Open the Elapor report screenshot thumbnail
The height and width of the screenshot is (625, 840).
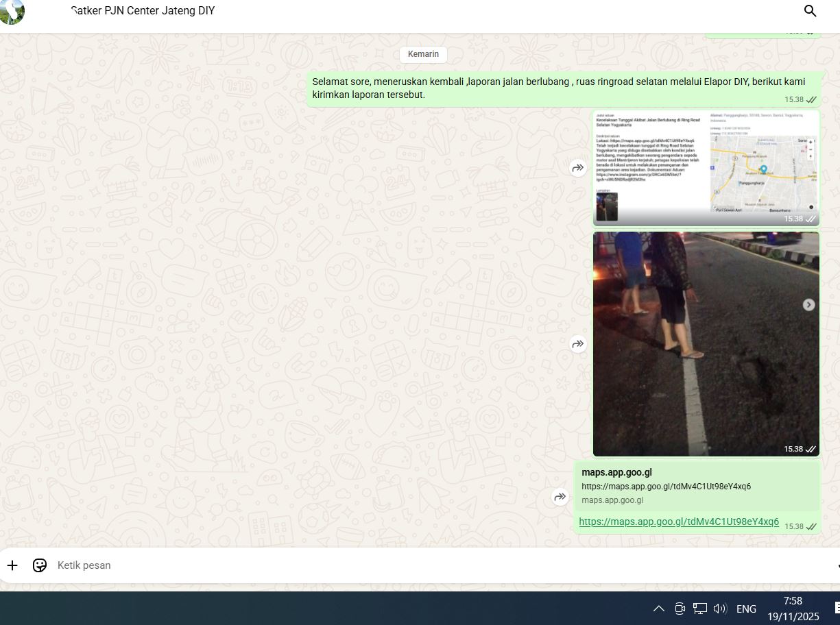706,168
